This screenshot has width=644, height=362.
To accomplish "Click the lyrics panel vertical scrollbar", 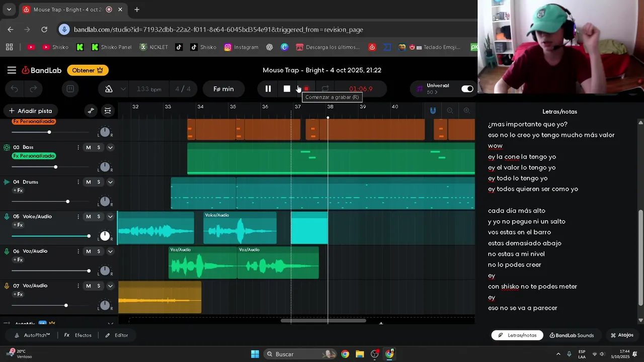I will click(x=640, y=257).
